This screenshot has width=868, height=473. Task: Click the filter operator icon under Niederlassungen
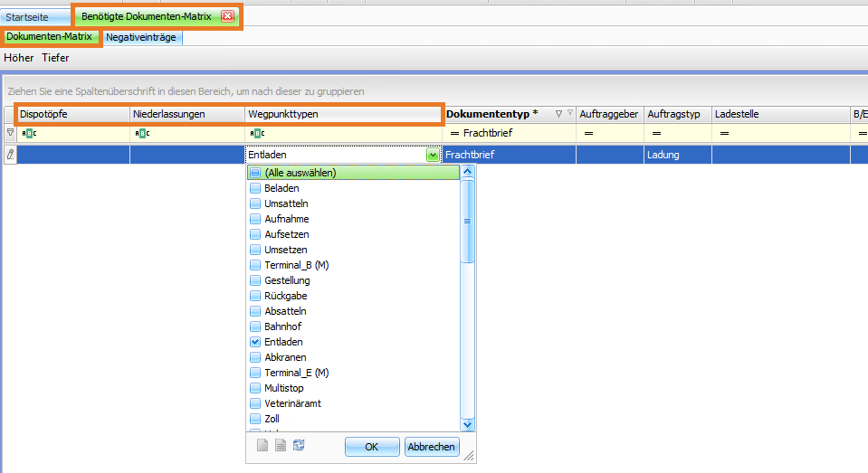point(142,134)
